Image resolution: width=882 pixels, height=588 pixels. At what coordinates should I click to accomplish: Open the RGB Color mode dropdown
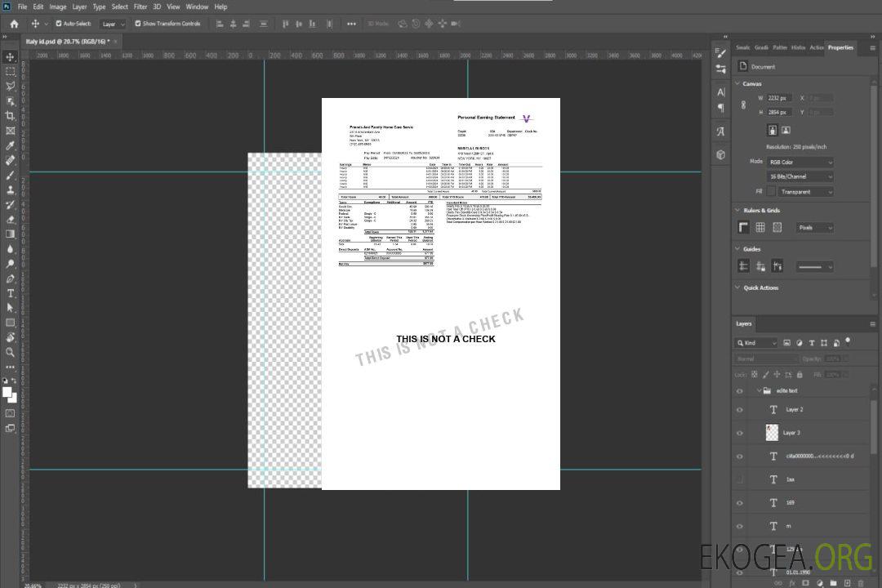coord(800,162)
